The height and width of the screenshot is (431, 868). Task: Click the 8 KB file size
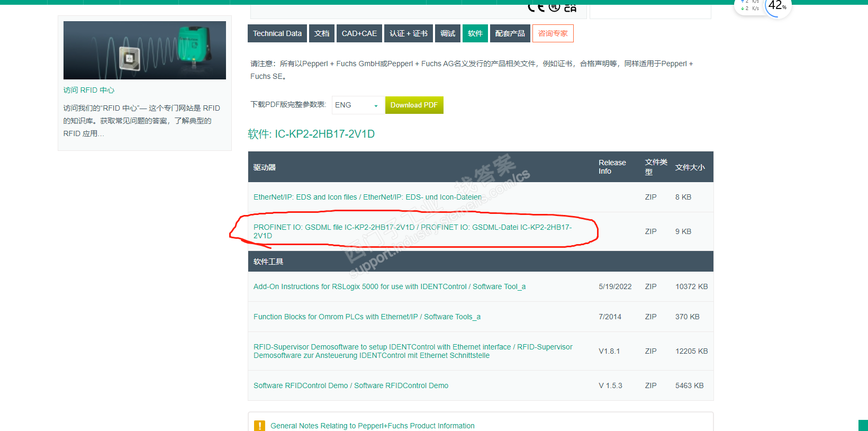click(683, 197)
